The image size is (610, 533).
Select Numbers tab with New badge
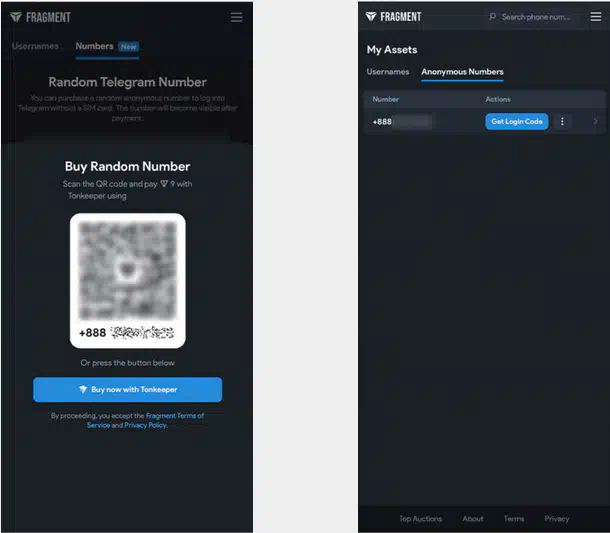coord(107,46)
